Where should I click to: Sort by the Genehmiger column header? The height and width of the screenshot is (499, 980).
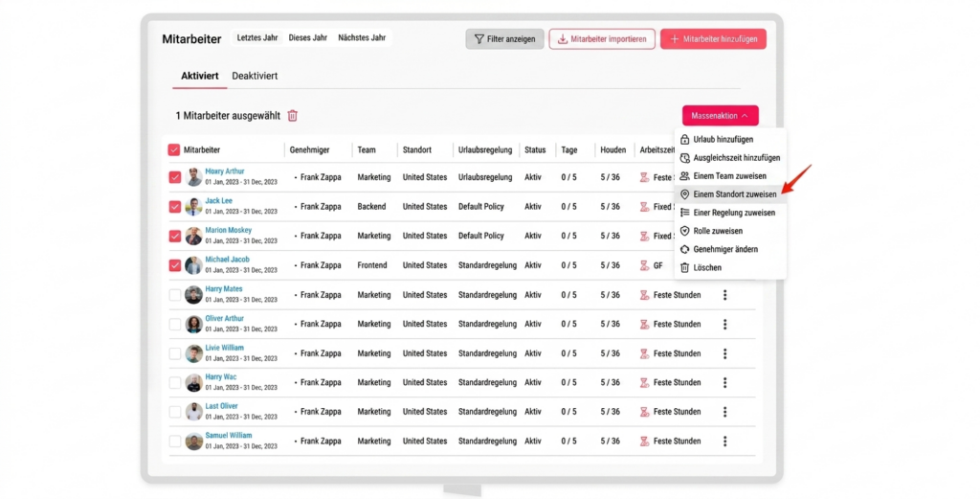coord(309,150)
